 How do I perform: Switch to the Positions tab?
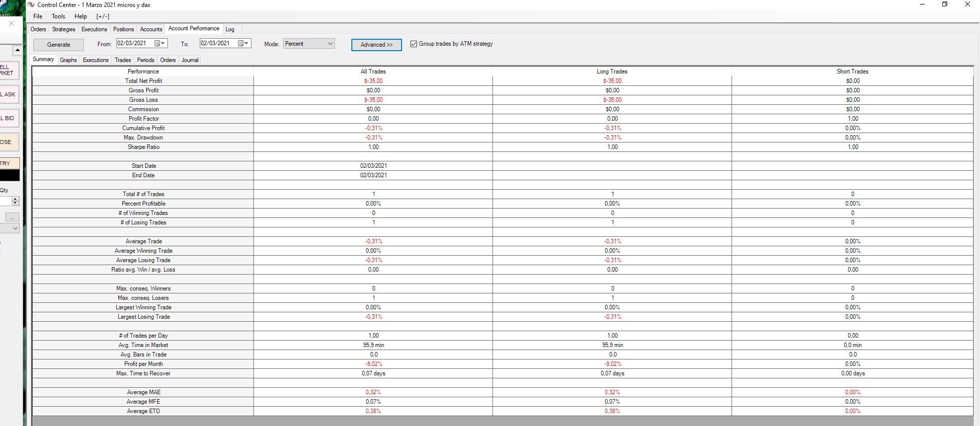point(123,29)
